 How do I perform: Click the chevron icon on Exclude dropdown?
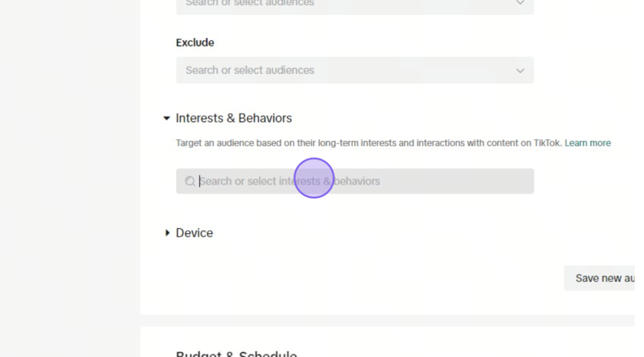tap(520, 70)
